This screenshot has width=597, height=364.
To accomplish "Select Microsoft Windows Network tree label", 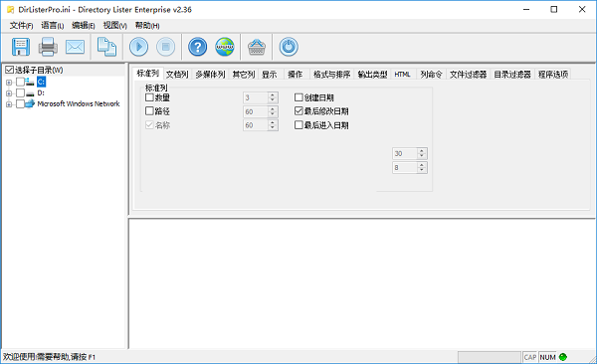I will click(x=79, y=103).
